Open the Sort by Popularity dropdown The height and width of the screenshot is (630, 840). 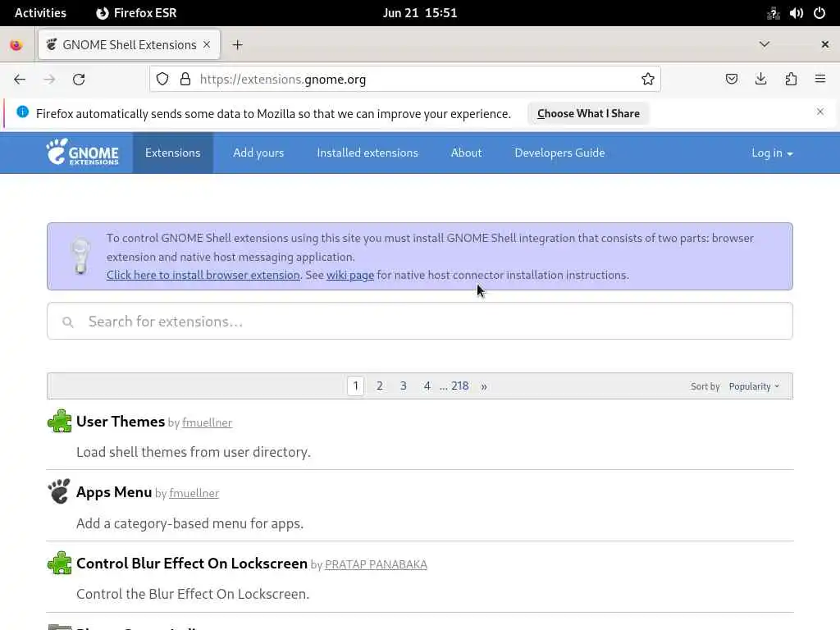tap(754, 386)
